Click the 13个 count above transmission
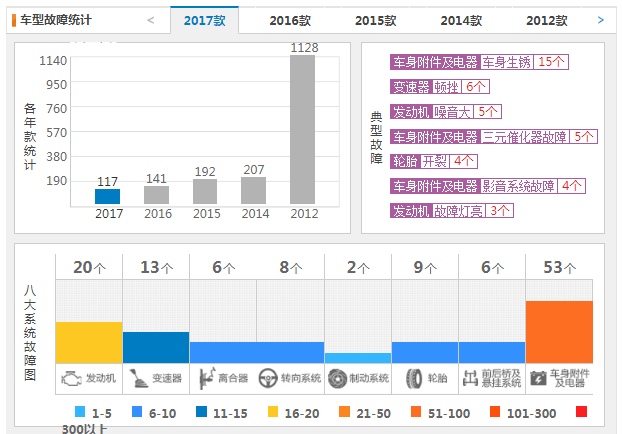The width and height of the screenshot is (622, 434). click(x=156, y=267)
